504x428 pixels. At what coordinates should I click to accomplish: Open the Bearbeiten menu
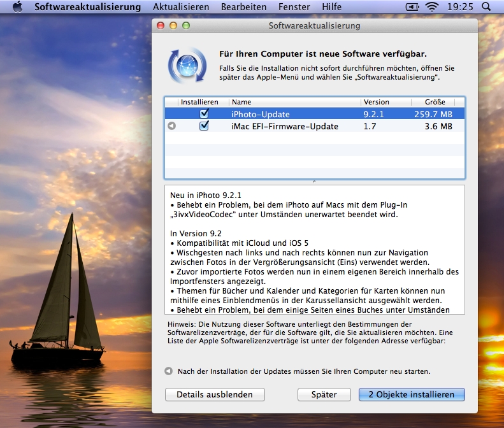tap(243, 7)
